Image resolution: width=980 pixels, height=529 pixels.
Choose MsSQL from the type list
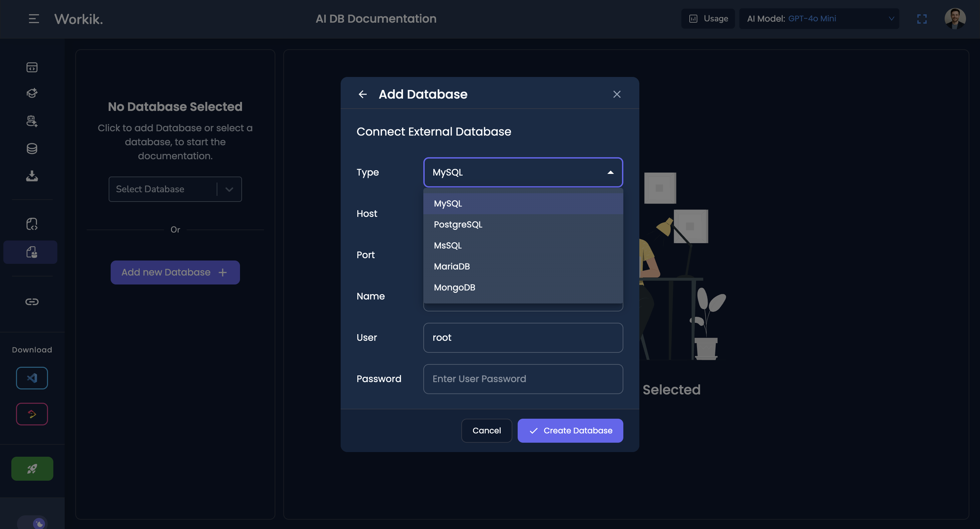pos(523,245)
